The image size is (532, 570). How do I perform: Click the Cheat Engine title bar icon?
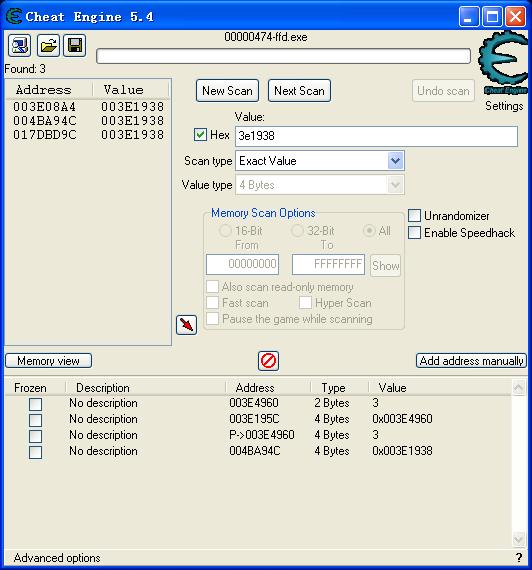[14, 16]
